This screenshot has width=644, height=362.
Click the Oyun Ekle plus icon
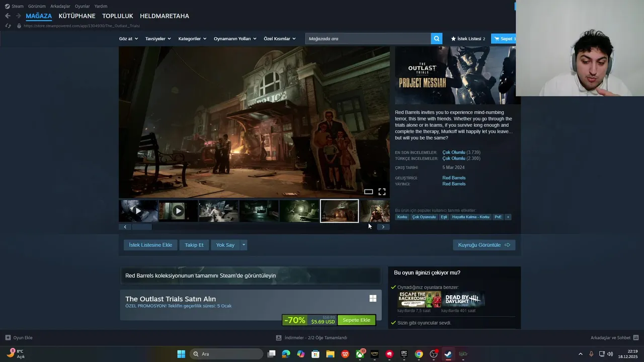click(8, 338)
